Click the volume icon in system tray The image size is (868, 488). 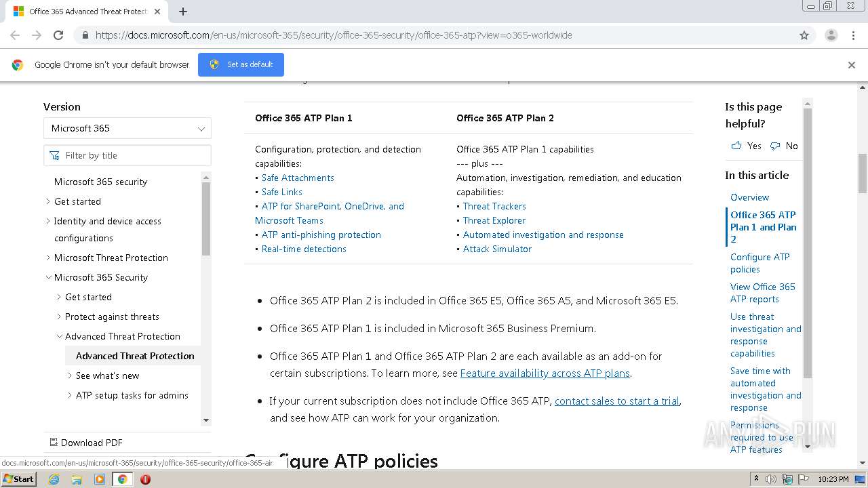[x=771, y=479]
